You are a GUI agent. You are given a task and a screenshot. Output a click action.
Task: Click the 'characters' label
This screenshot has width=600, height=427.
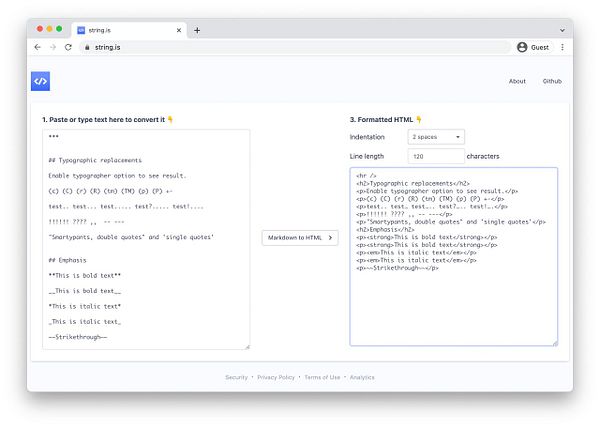[x=483, y=156]
